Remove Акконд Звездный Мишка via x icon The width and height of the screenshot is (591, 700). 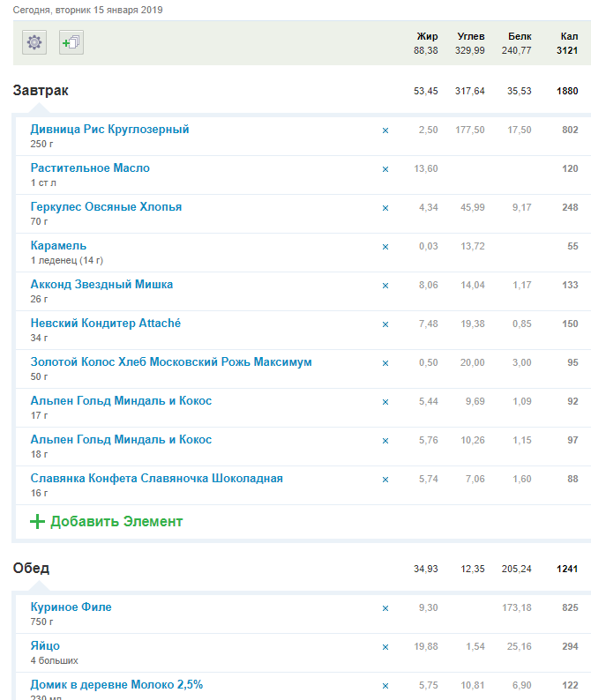coord(385,286)
